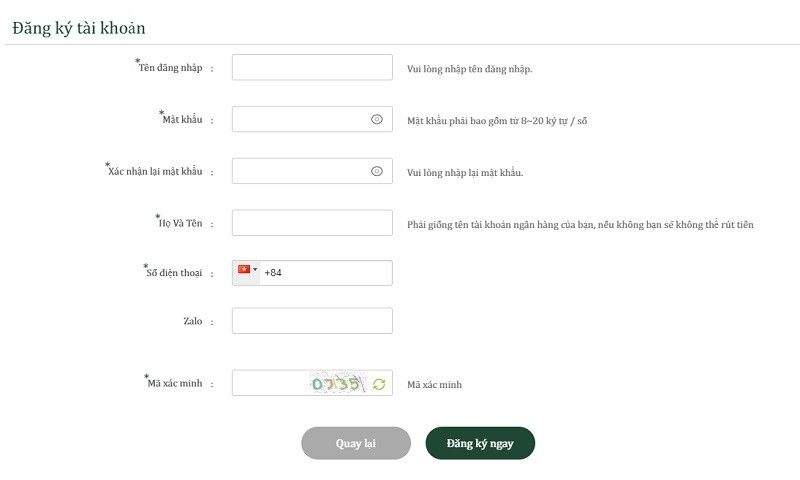
Task: Open the Vietnam flag country code dropdown
Action: tap(246, 270)
